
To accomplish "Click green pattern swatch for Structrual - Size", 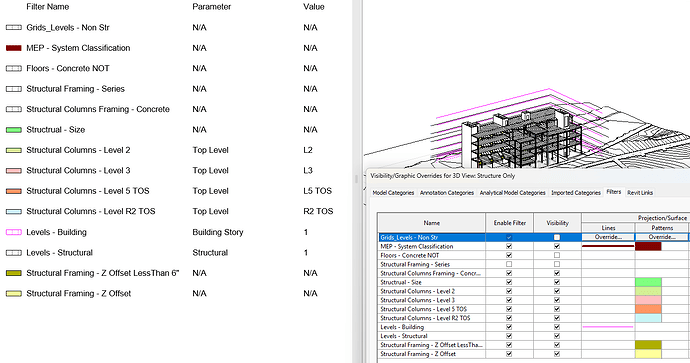I will [x=648, y=282].
